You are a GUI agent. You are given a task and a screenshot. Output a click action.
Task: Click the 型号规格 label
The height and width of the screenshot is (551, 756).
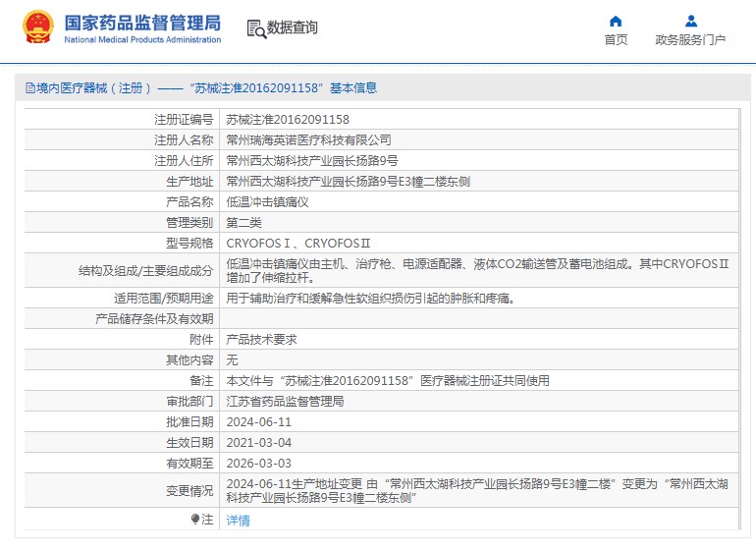pos(189,244)
